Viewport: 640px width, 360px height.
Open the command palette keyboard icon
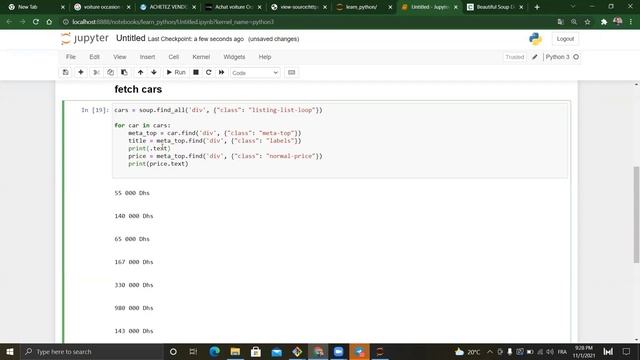(x=291, y=72)
